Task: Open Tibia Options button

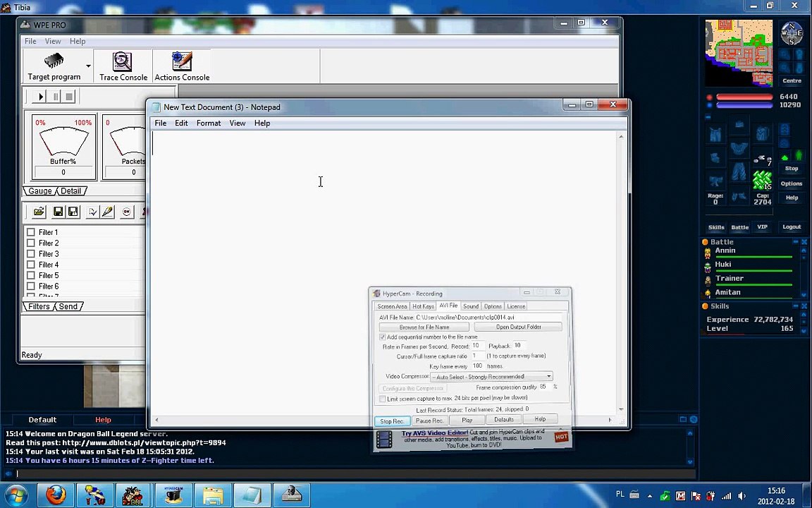Action: (x=792, y=183)
